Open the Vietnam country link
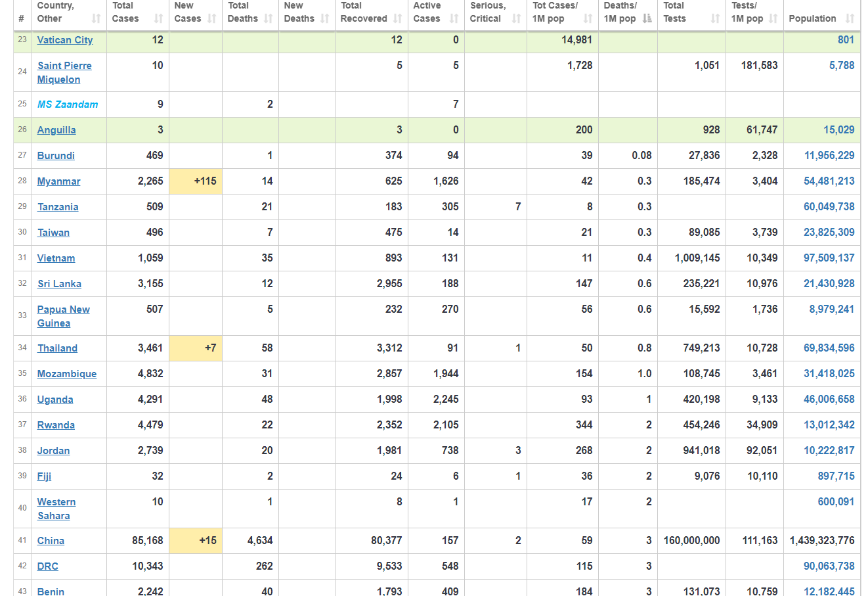The image size is (868, 596). (56, 258)
